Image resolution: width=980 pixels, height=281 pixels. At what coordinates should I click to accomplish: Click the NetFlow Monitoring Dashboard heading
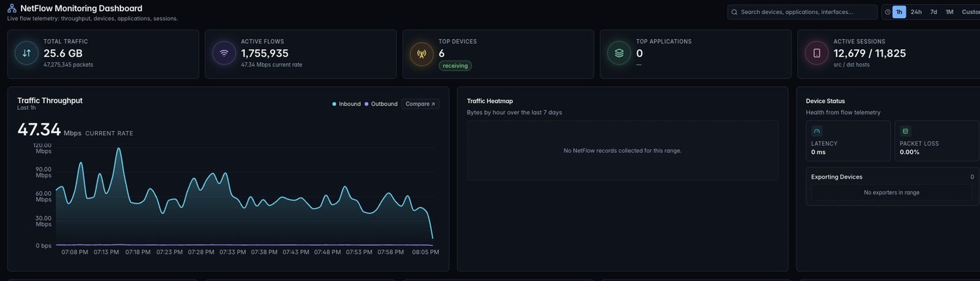[81, 8]
